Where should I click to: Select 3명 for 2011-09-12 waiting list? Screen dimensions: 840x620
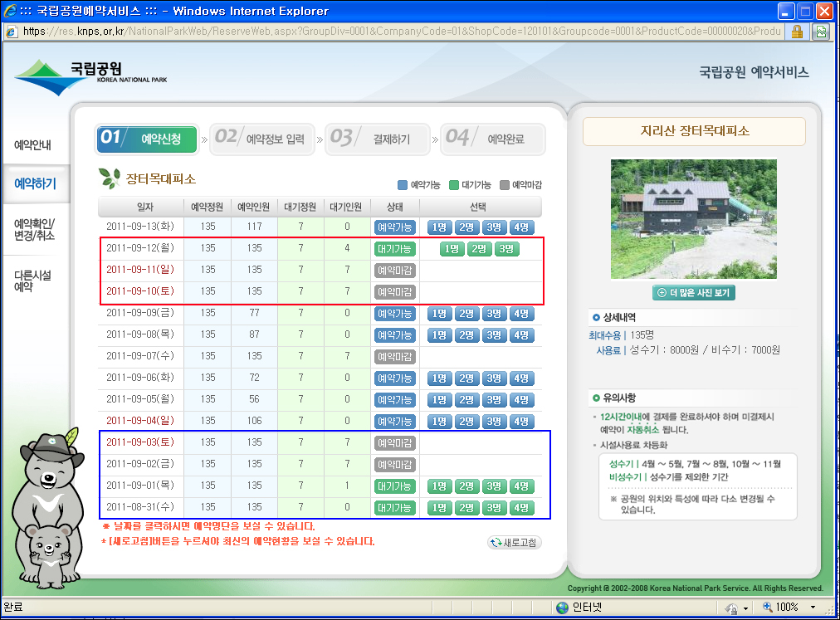(505, 248)
